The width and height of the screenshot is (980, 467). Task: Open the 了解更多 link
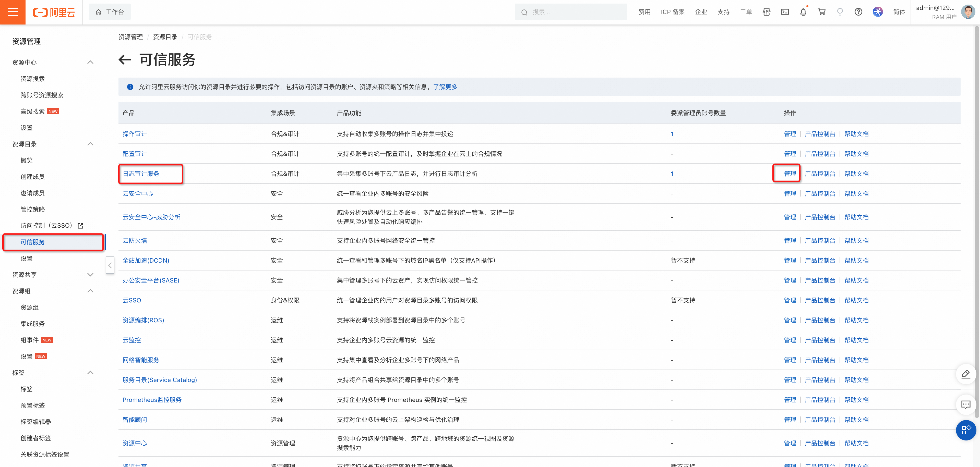(x=445, y=87)
